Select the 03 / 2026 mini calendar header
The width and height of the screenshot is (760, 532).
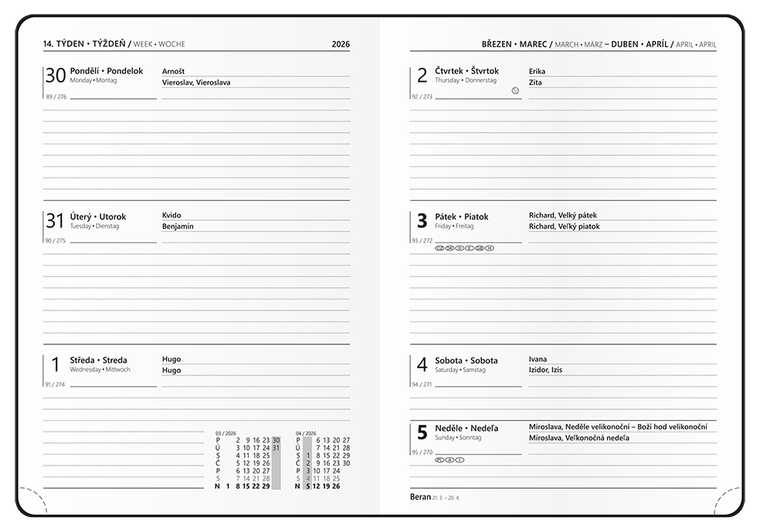pos(226,433)
